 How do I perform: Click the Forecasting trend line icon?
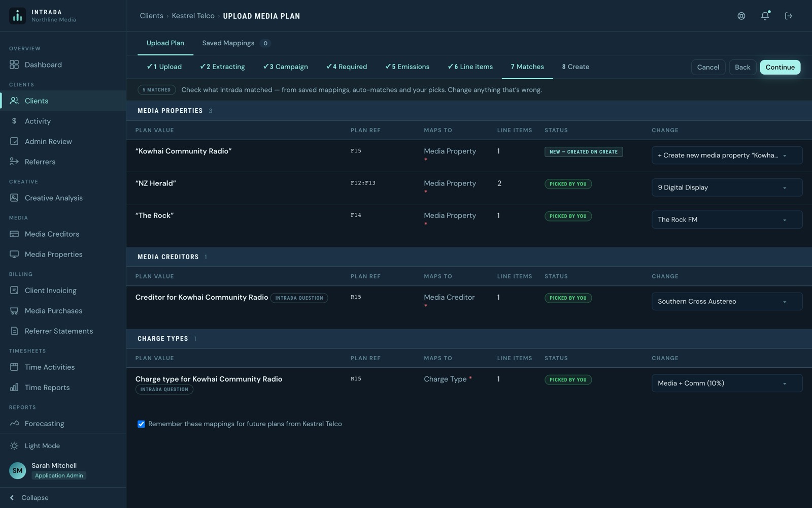coord(14,423)
